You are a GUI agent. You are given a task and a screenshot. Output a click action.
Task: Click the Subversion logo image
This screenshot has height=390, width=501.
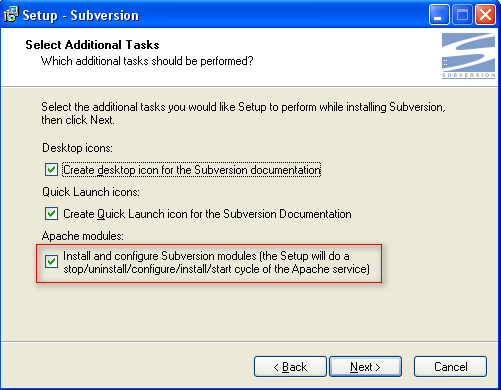[x=468, y=56]
